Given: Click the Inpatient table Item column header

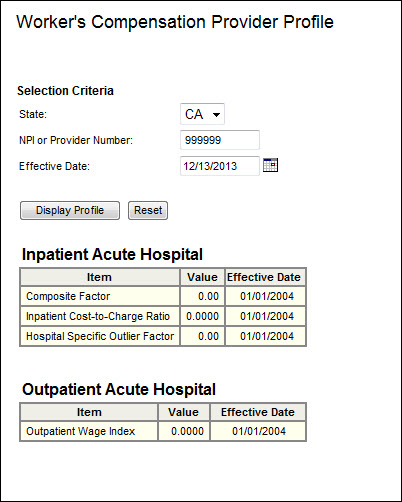Looking at the screenshot, I should tap(100, 277).
